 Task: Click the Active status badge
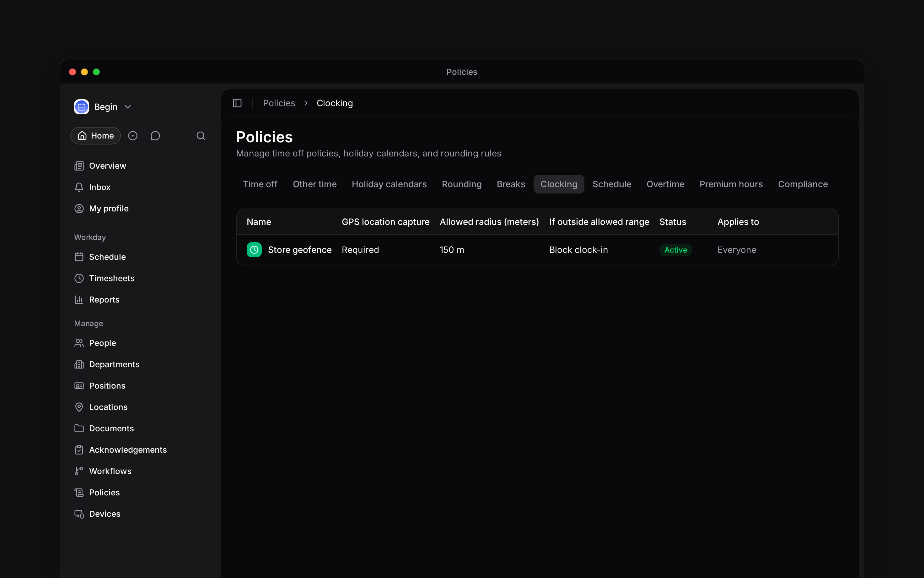tap(676, 250)
